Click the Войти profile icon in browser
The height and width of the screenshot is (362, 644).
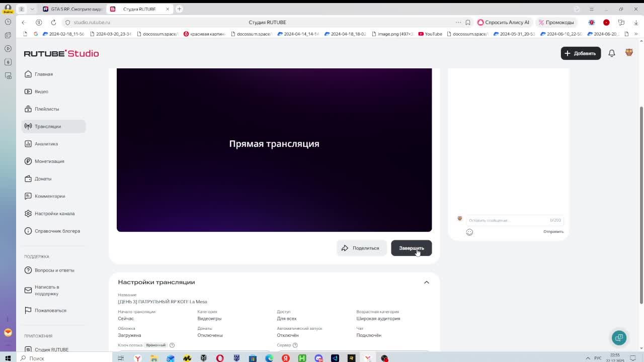[x=8, y=9]
